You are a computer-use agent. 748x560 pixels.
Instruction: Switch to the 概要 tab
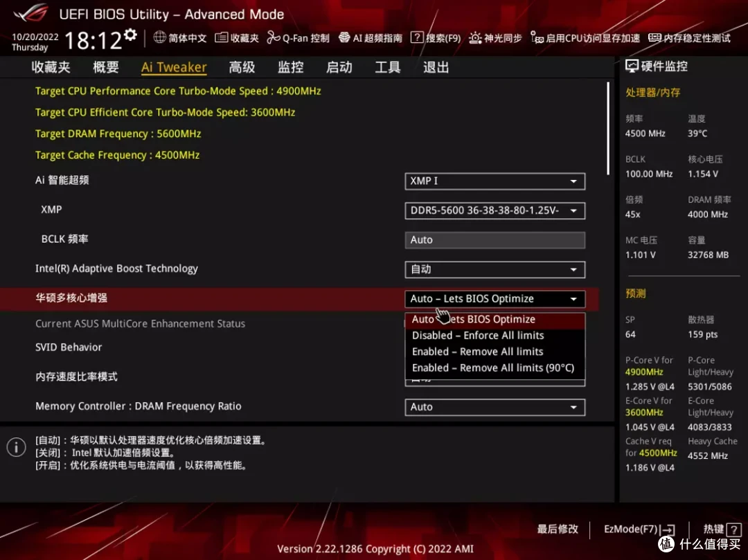click(x=106, y=67)
